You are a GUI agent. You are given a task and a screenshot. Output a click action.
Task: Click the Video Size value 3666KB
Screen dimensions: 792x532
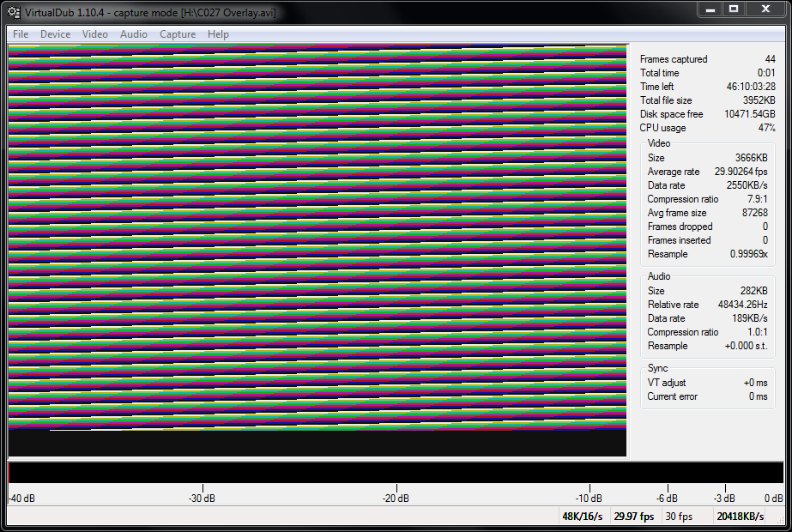751,158
